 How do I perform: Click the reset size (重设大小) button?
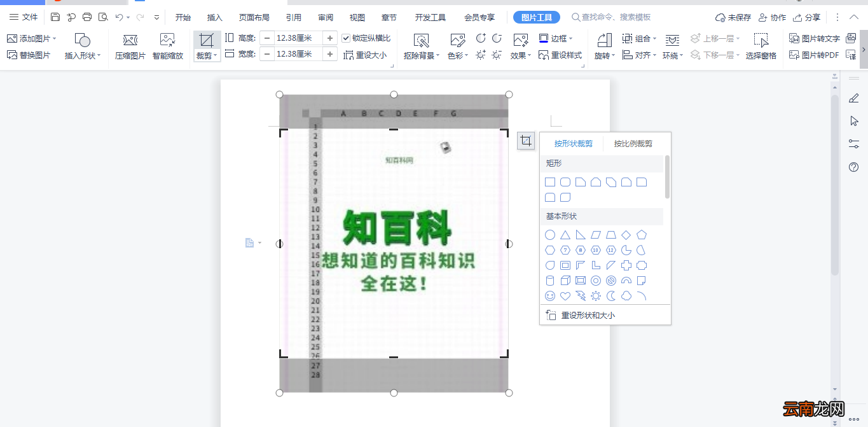(x=365, y=55)
